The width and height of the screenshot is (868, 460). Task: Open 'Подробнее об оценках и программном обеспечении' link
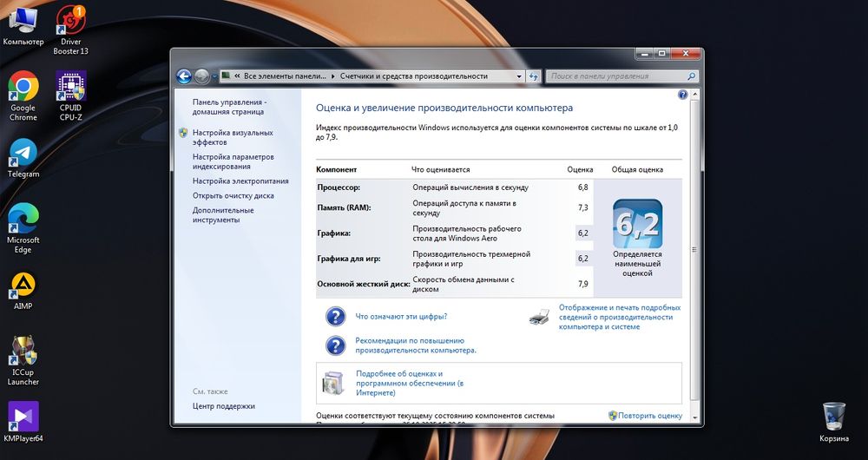pos(410,383)
